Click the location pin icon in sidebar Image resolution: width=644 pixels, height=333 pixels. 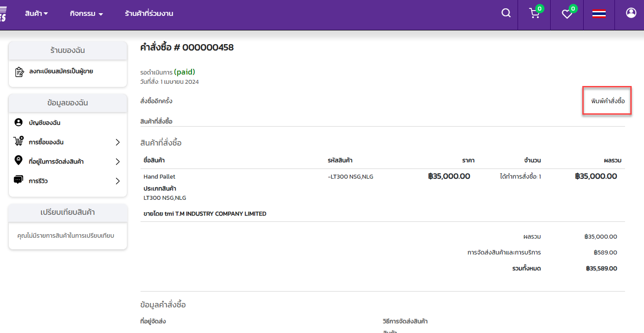pyautogui.click(x=19, y=161)
